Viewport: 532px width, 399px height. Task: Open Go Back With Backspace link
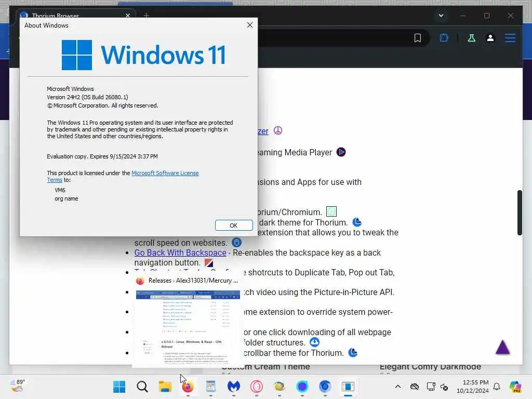pos(180,253)
